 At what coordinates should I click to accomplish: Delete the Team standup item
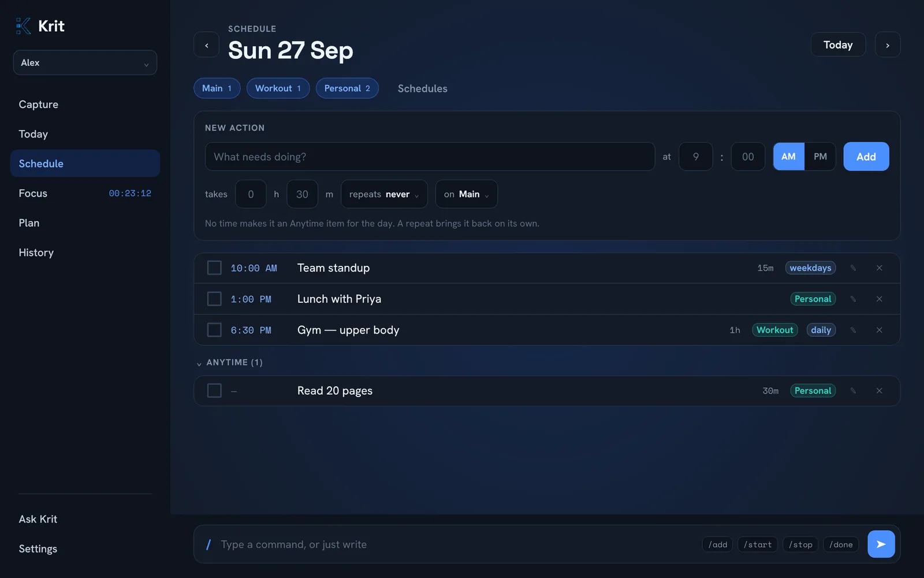pyautogui.click(x=880, y=268)
